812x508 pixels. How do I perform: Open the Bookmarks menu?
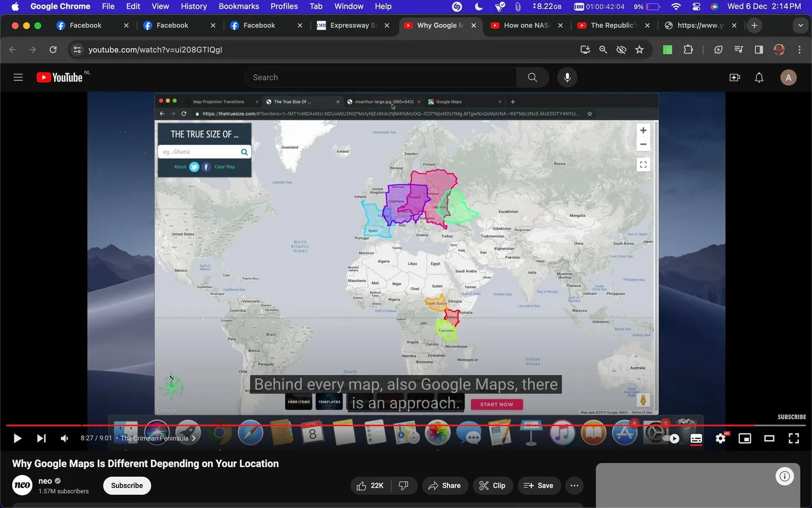(x=238, y=6)
